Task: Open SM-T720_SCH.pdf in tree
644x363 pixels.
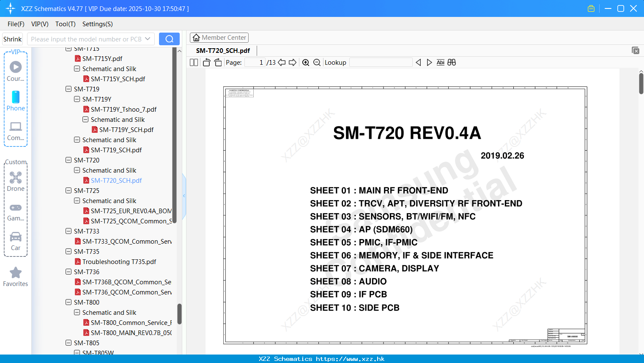Action: [x=116, y=180]
